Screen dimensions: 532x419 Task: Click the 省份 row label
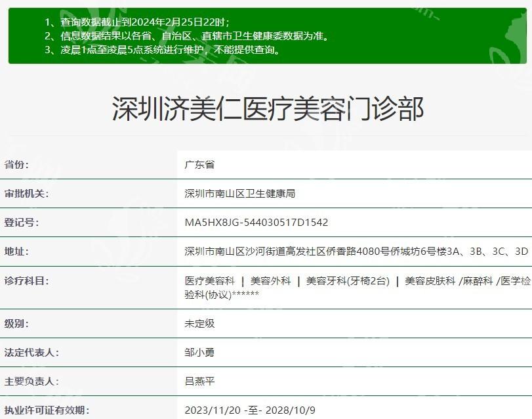coord(17,165)
